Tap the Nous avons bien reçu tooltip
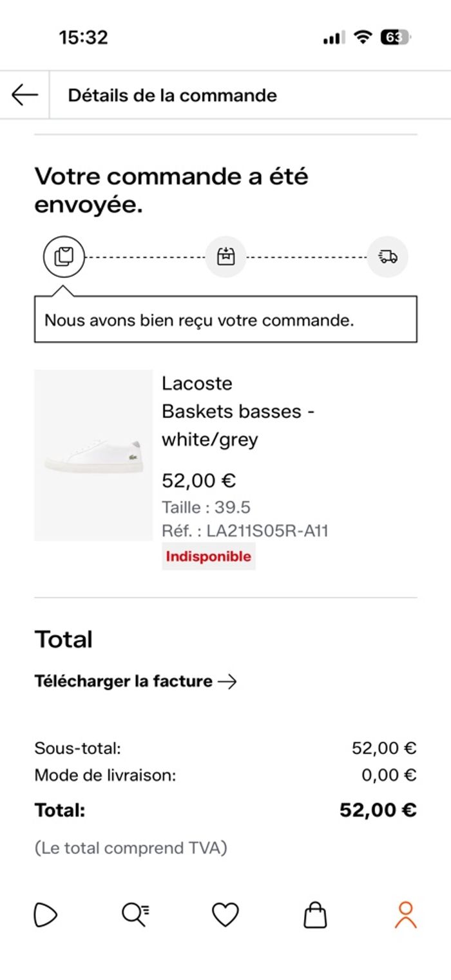Viewport: 451px width, 980px height. pyautogui.click(x=225, y=320)
